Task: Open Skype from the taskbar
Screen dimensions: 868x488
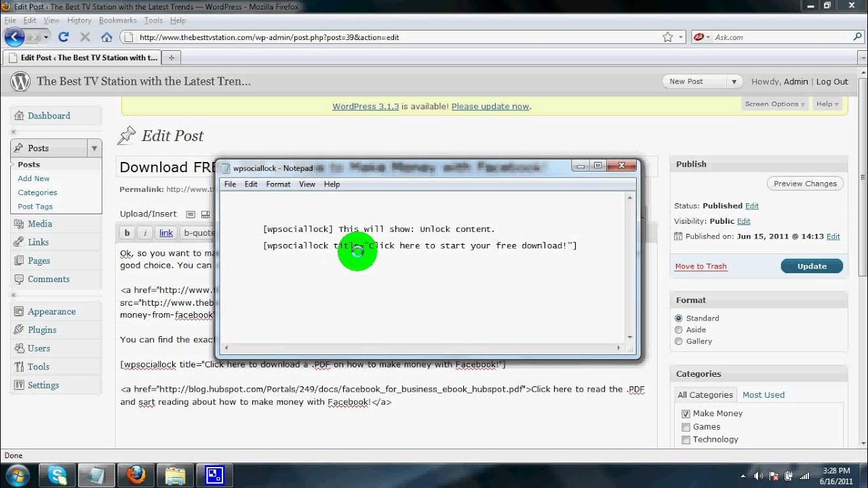Action: coord(58,475)
